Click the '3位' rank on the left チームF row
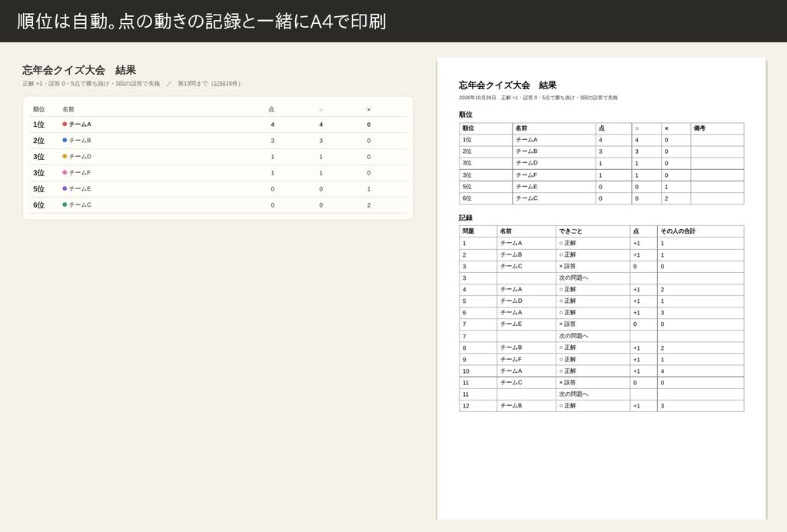The width and height of the screenshot is (787, 532). (38, 173)
